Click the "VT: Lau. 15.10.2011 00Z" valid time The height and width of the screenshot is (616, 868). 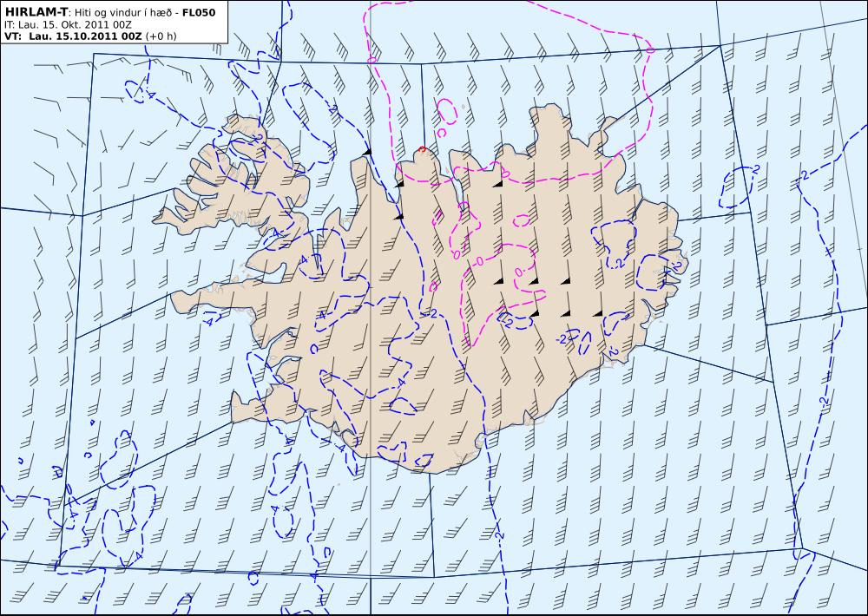pos(73,36)
